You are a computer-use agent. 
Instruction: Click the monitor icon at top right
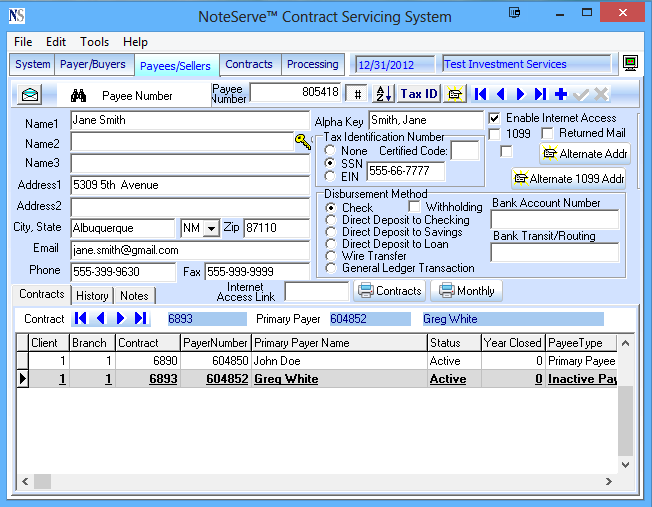click(x=630, y=64)
